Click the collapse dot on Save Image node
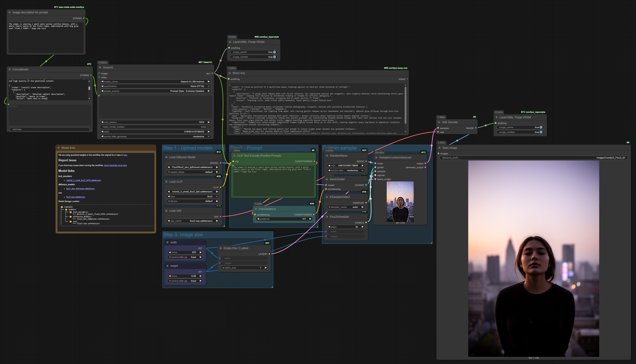 (x=439, y=148)
